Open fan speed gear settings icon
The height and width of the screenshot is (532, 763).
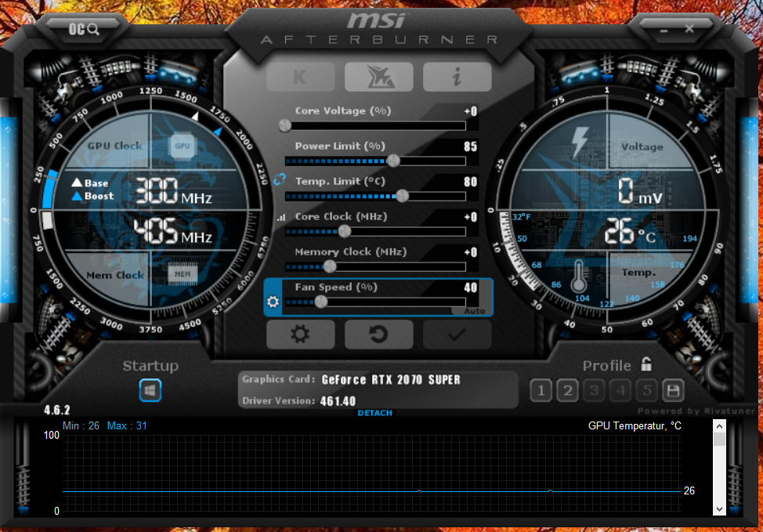tap(273, 302)
